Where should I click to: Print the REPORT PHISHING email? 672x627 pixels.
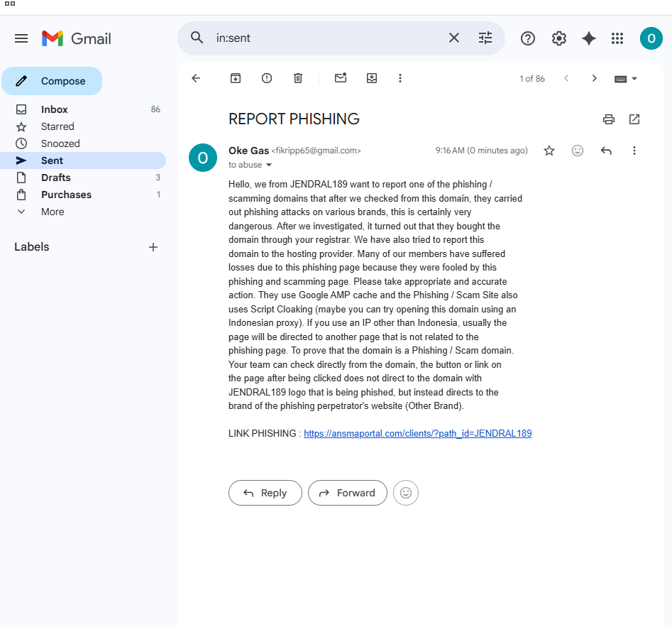pos(609,119)
